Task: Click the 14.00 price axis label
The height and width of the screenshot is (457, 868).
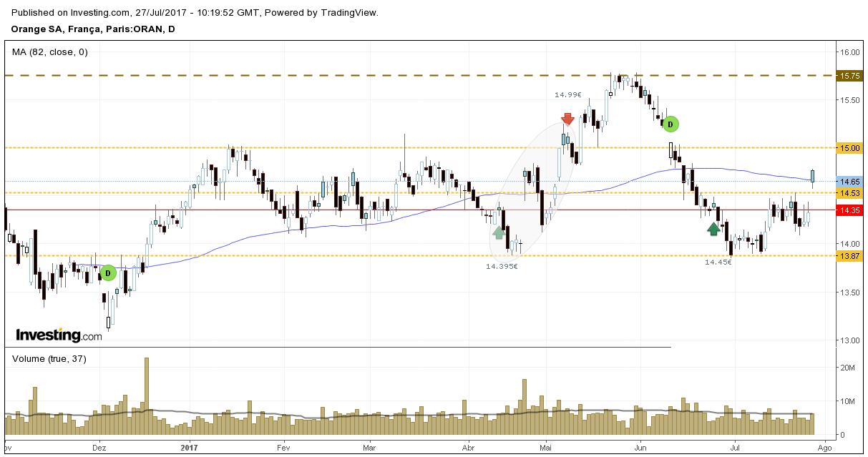Action: [849, 244]
